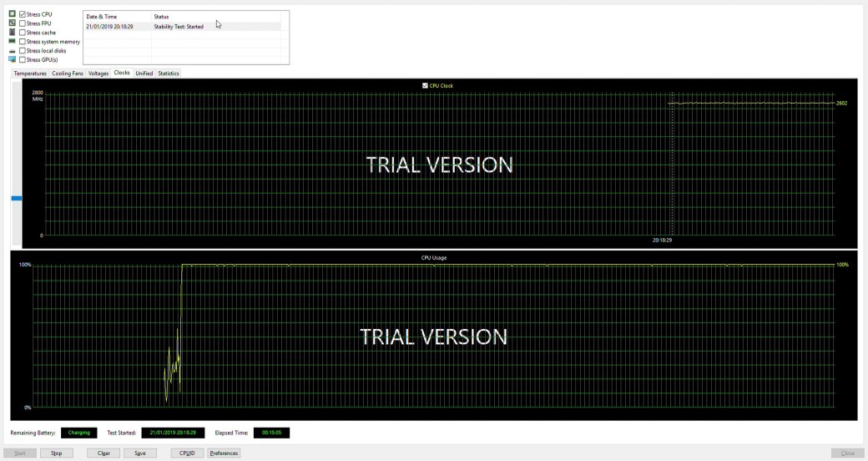
Task: Click the CPU chip icon beside Stress CPU
Action: [13, 14]
